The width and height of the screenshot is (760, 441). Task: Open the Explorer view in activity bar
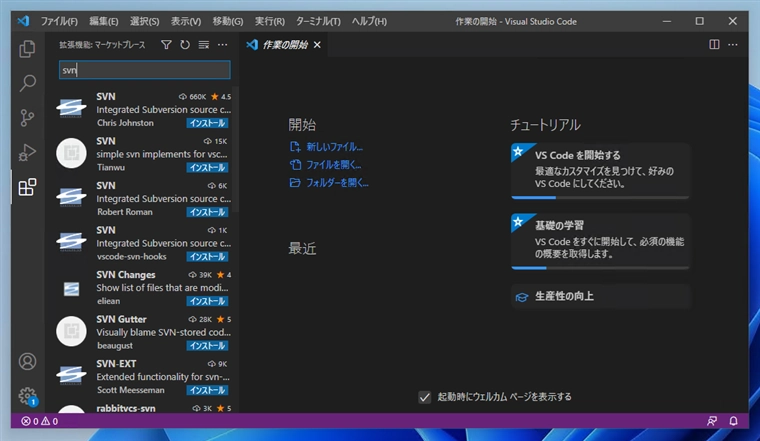tap(27, 49)
